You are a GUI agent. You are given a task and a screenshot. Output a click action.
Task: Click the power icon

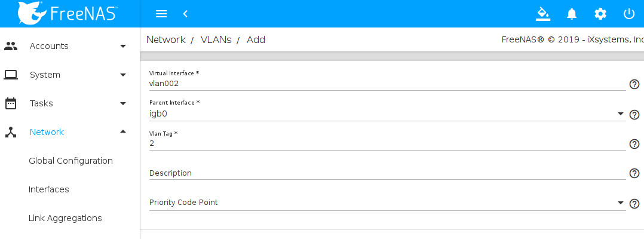coord(628,14)
